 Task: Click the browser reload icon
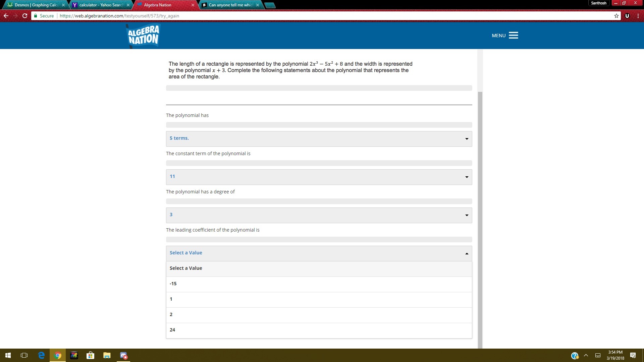click(x=25, y=16)
